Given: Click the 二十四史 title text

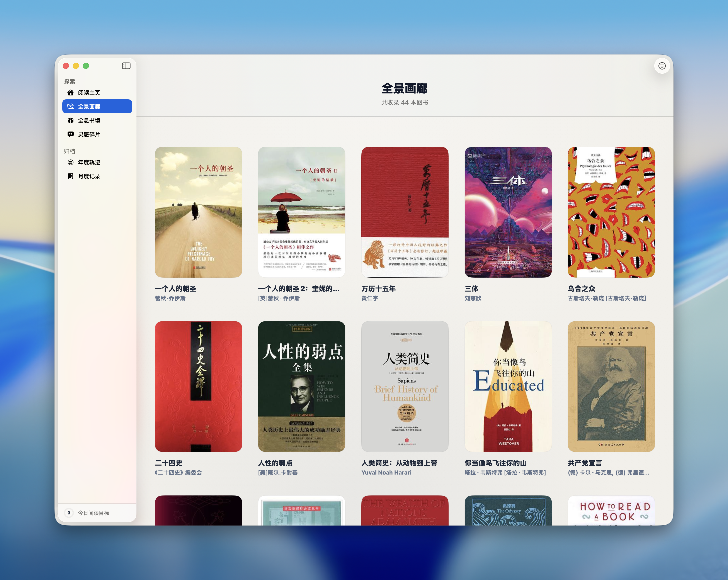Looking at the screenshot, I should click(x=168, y=463).
